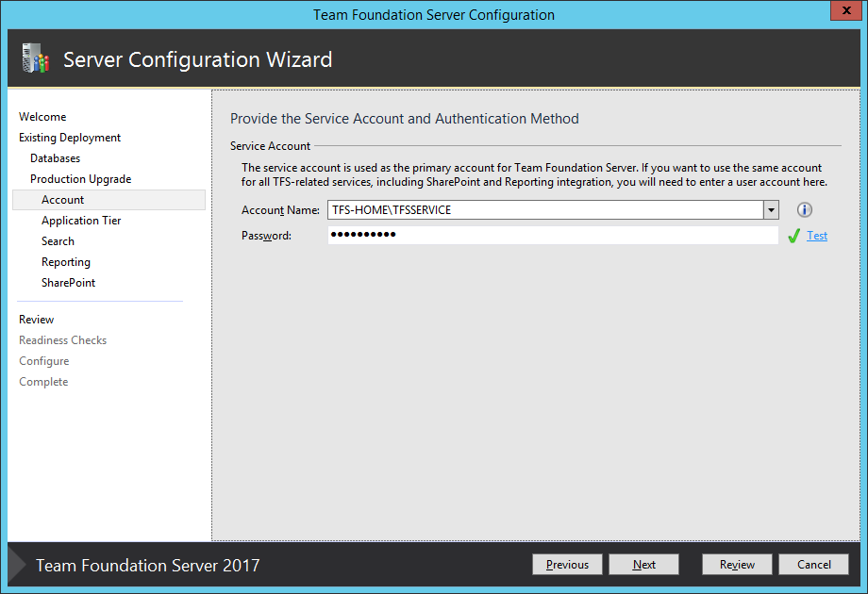Jump to Review in the sidebar

(37, 320)
